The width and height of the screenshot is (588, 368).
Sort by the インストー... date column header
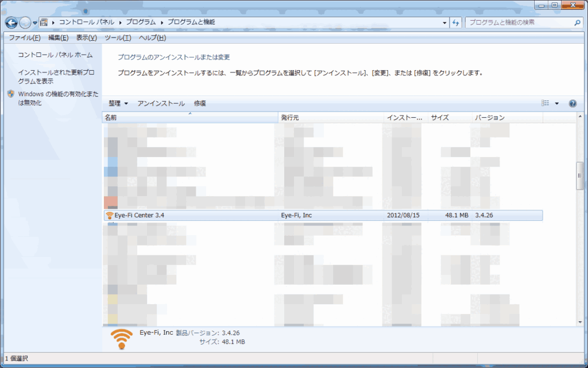406,117
